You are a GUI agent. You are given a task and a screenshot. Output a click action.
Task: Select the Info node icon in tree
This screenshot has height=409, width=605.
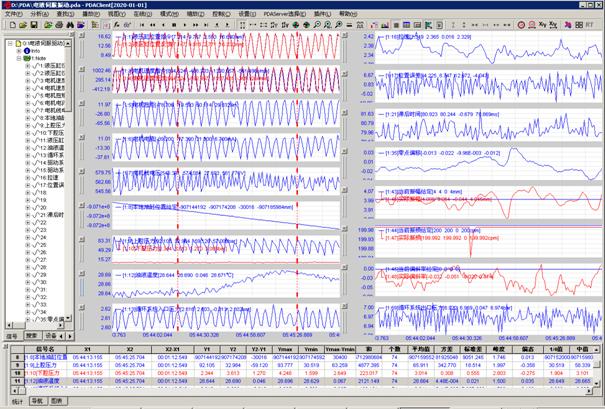pos(25,51)
